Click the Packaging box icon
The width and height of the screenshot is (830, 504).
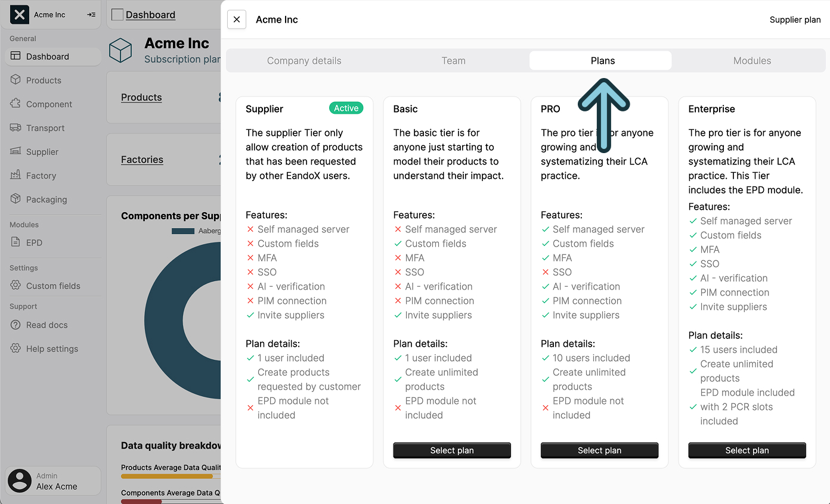tap(16, 200)
